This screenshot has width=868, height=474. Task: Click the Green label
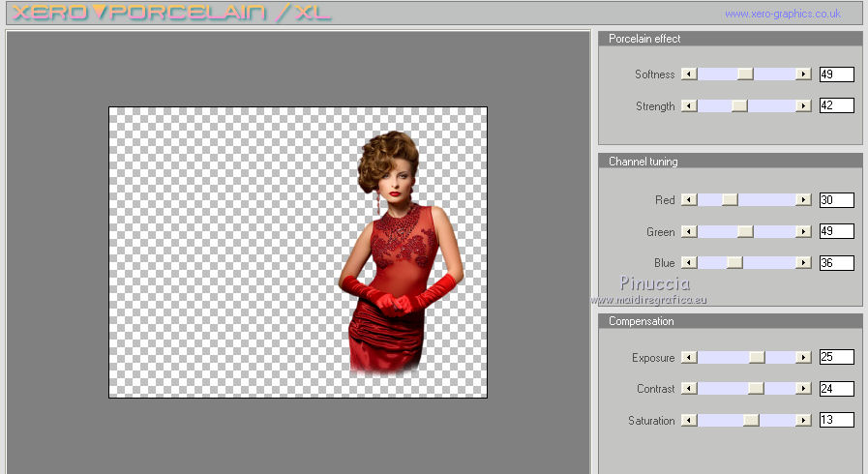coord(660,232)
